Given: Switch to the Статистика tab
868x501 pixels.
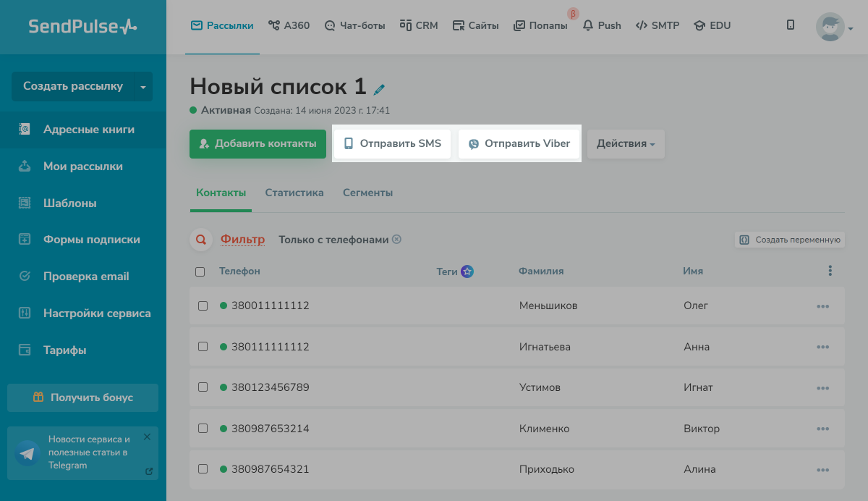Looking at the screenshot, I should 294,193.
